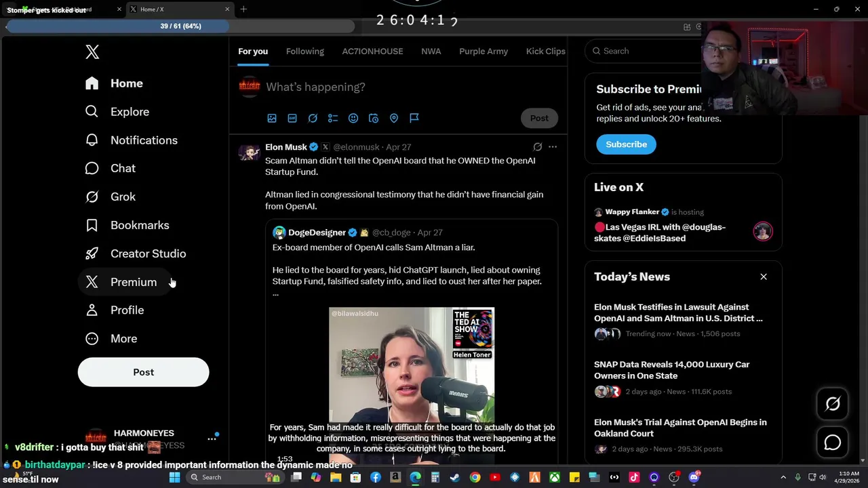Click the grey Post button in composer
Screen dimensions: 868x488
(x=539, y=118)
